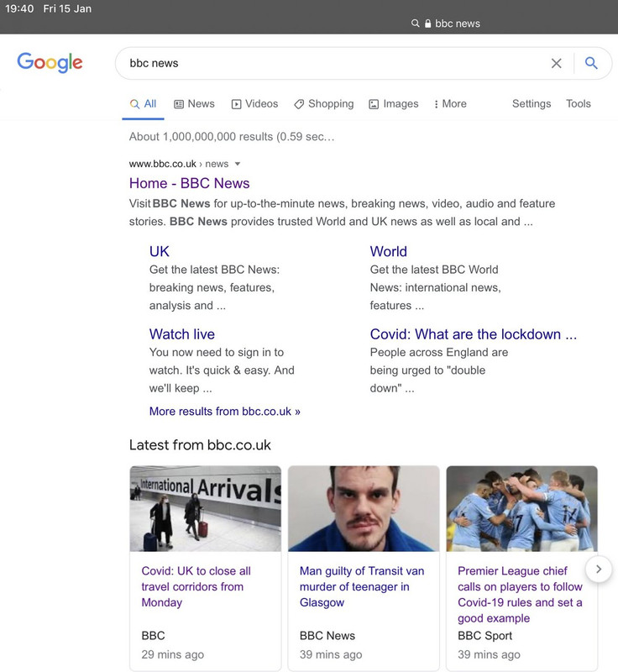
Task: Switch to the Images tab
Action: [394, 103]
